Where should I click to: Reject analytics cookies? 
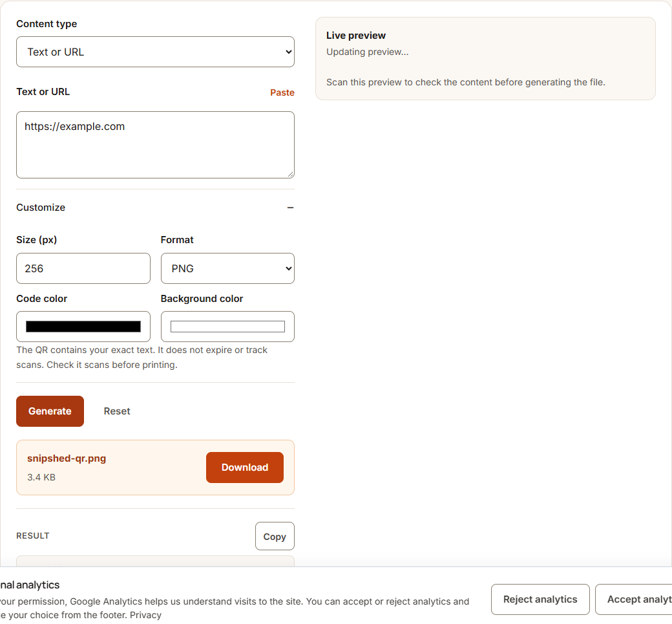coord(540,599)
